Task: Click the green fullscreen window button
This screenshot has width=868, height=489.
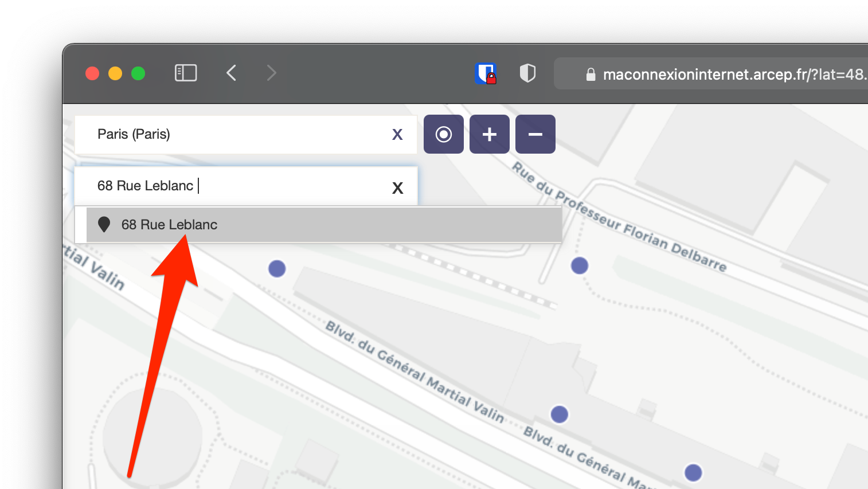Action: click(138, 73)
